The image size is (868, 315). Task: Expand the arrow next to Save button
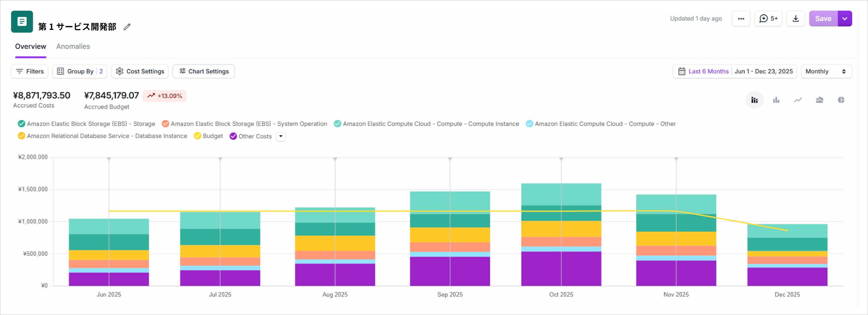click(x=845, y=18)
